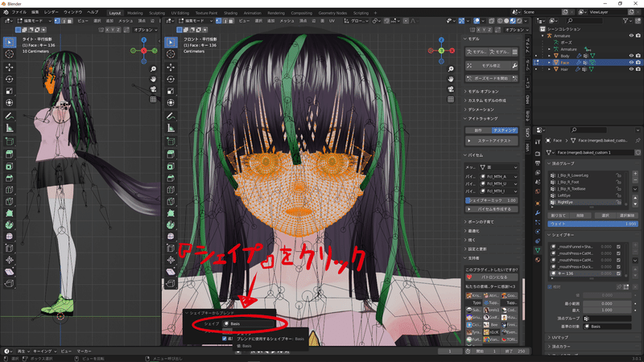Hide Body object via eye icon
This screenshot has height=362, width=644.
(x=631, y=56)
